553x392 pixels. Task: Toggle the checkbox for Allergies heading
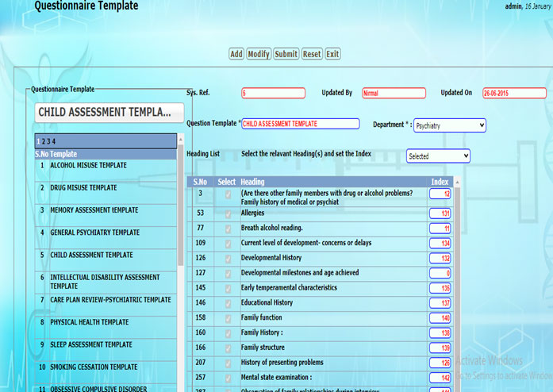227,213
